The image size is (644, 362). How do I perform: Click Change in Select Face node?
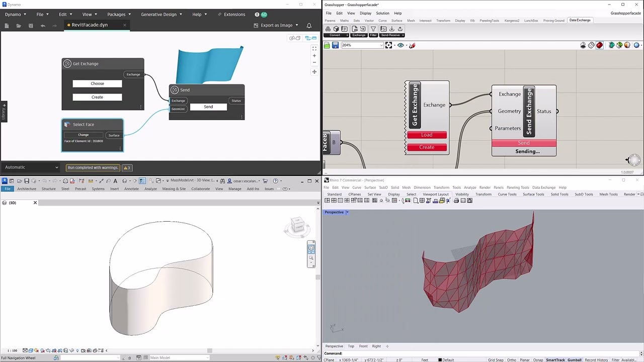tap(84, 135)
